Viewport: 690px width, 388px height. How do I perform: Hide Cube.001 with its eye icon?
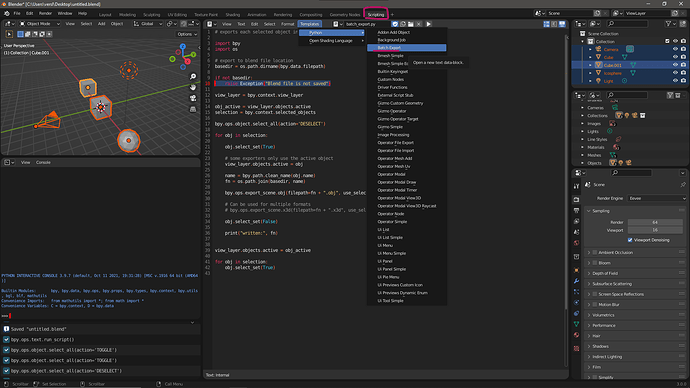pyautogui.click(x=675, y=65)
